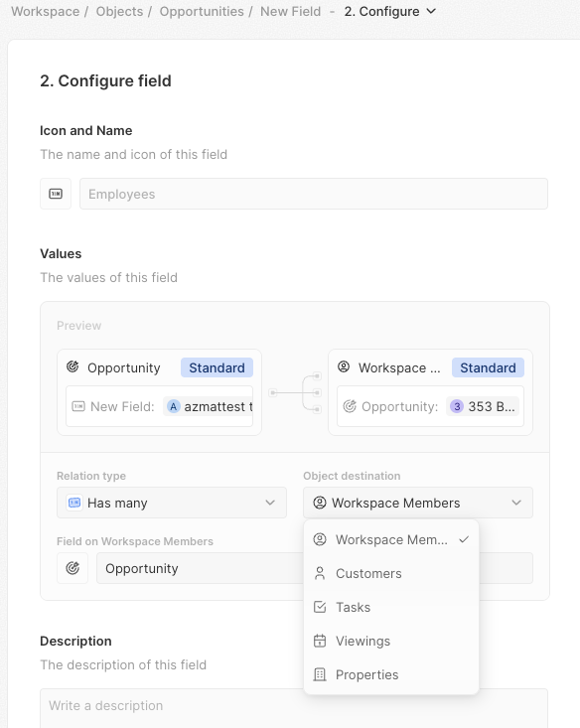Go to the Opportunities breadcrumb link
The width and height of the screenshot is (580, 728).
click(x=202, y=11)
